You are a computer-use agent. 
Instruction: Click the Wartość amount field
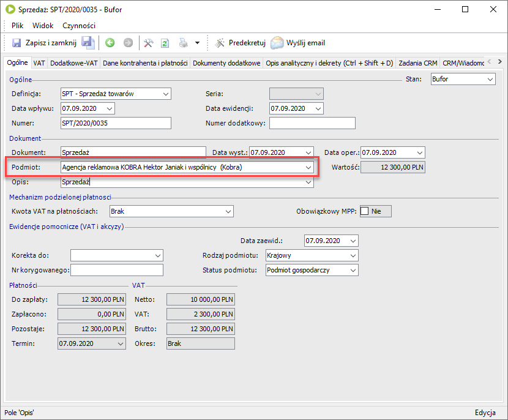point(393,167)
